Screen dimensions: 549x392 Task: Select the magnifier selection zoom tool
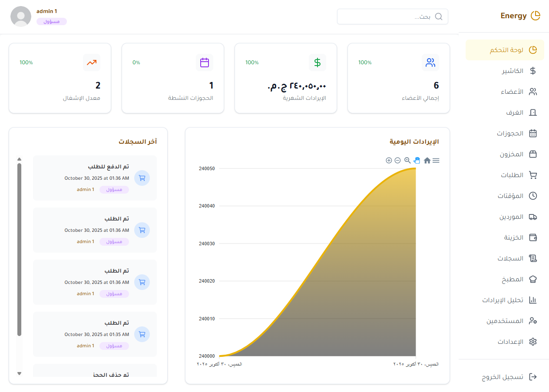[x=407, y=160]
